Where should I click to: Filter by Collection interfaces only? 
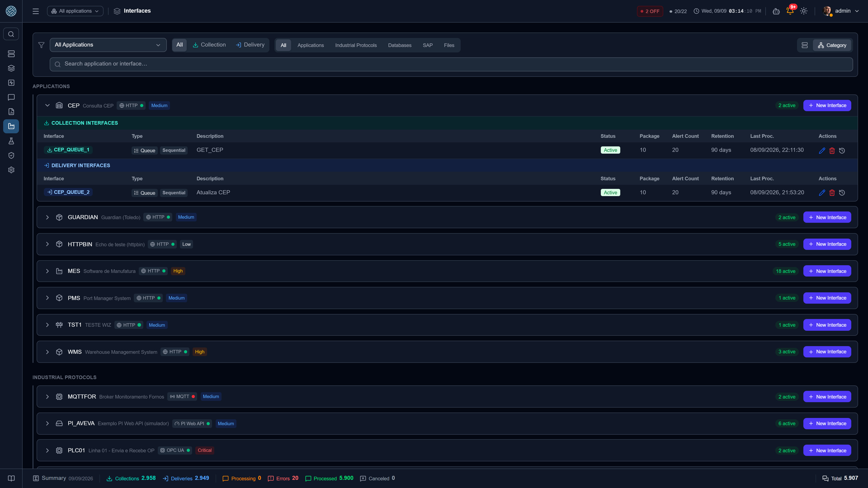pyautogui.click(x=209, y=45)
